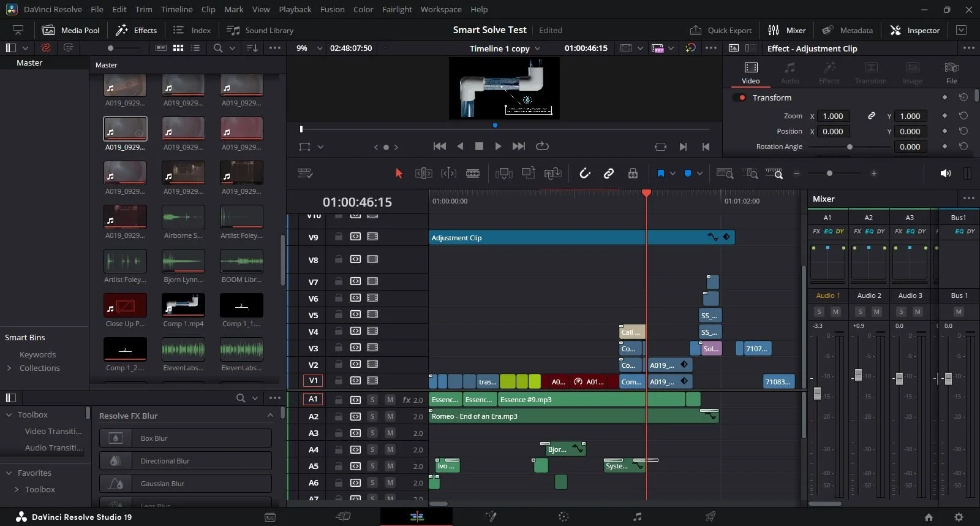The width and height of the screenshot is (980, 526).
Task: Adjust Audio 1 mixer fader
Action: point(817,394)
